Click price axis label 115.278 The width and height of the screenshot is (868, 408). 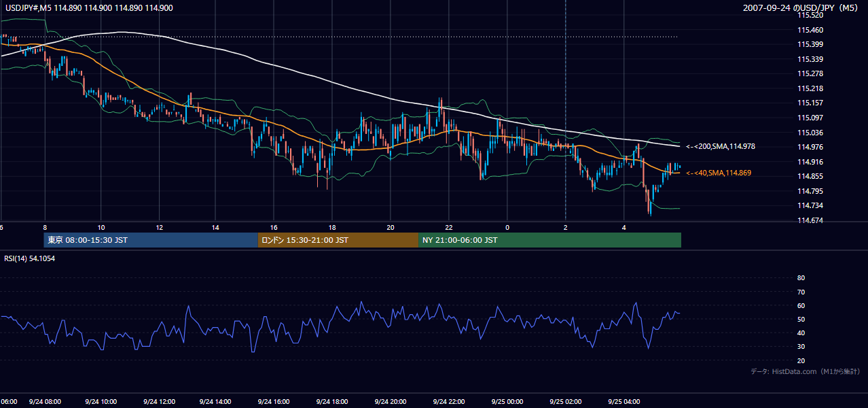click(x=810, y=73)
